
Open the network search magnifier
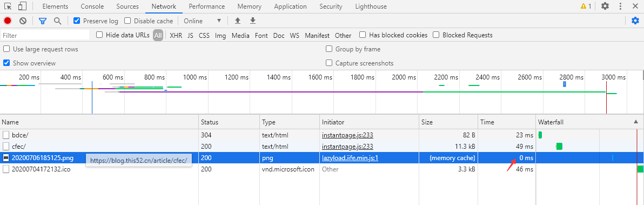coord(57,21)
